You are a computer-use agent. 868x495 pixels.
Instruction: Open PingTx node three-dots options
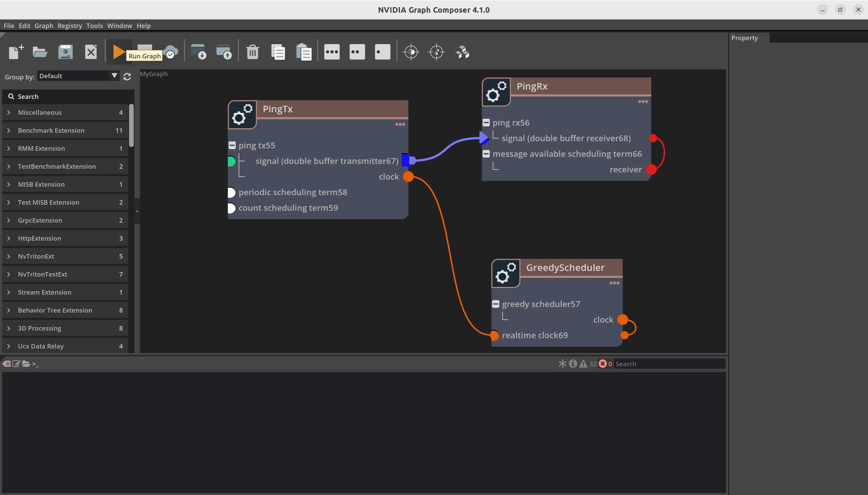(x=400, y=124)
